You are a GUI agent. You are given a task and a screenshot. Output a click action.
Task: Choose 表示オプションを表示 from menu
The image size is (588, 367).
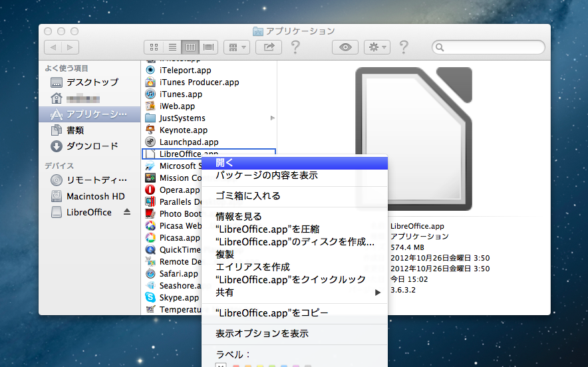[x=295, y=334]
